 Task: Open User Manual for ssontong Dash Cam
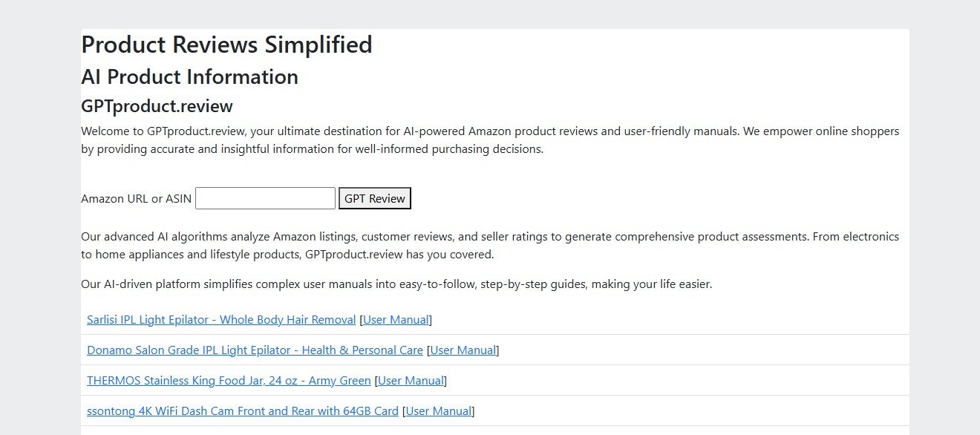pyautogui.click(x=438, y=411)
